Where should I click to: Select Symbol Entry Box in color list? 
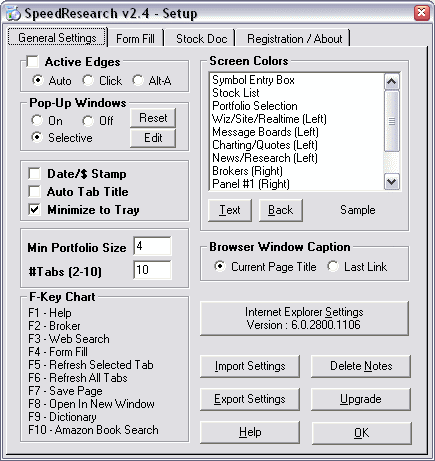tap(297, 80)
